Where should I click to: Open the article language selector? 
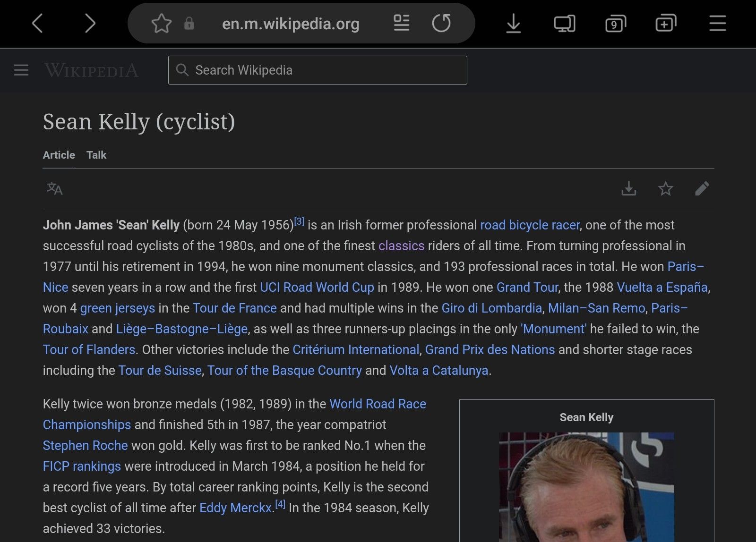54,189
